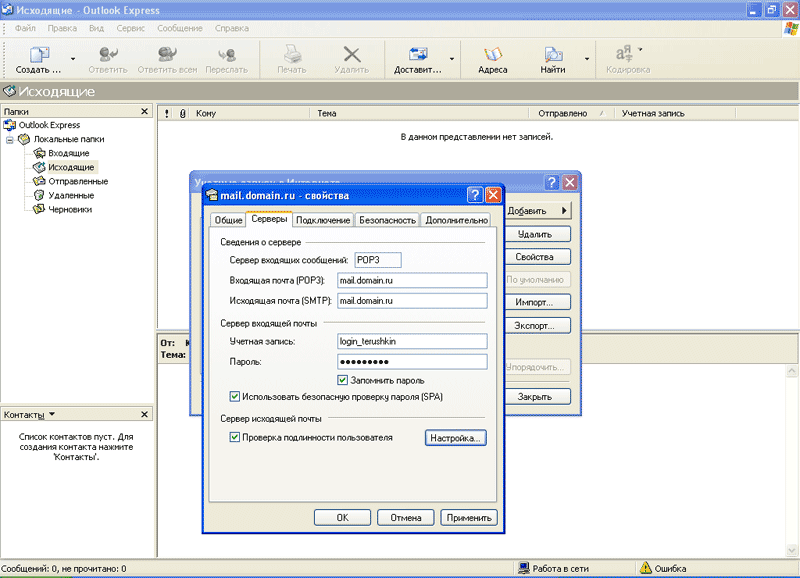Collapse the Локальные папки tree node
Image resolution: width=800 pixels, height=578 pixels.
[x=10, y=139]
